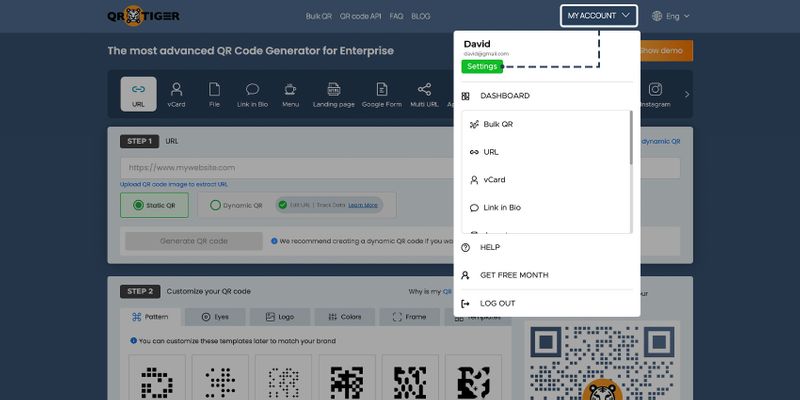Pick the Google Form QR type
This screenshot has height=400, width=800.
pos(382,95)
